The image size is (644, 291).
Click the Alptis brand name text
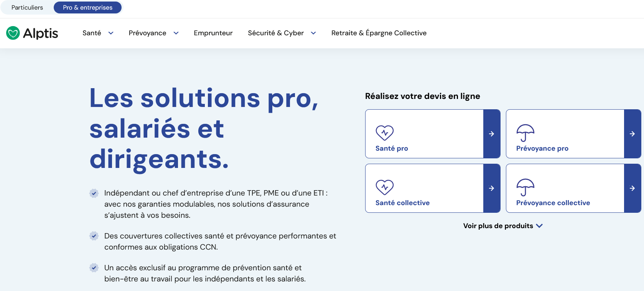41,33
